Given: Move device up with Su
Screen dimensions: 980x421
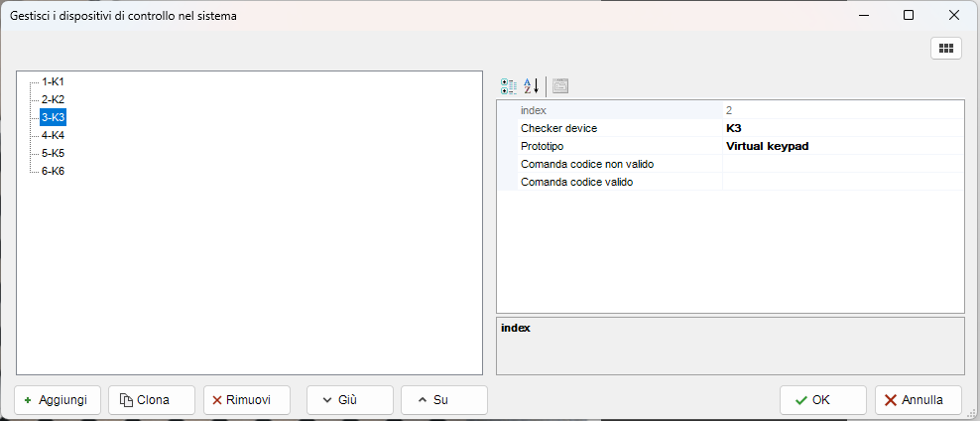Looking at the screenshot, I should 443,400.
